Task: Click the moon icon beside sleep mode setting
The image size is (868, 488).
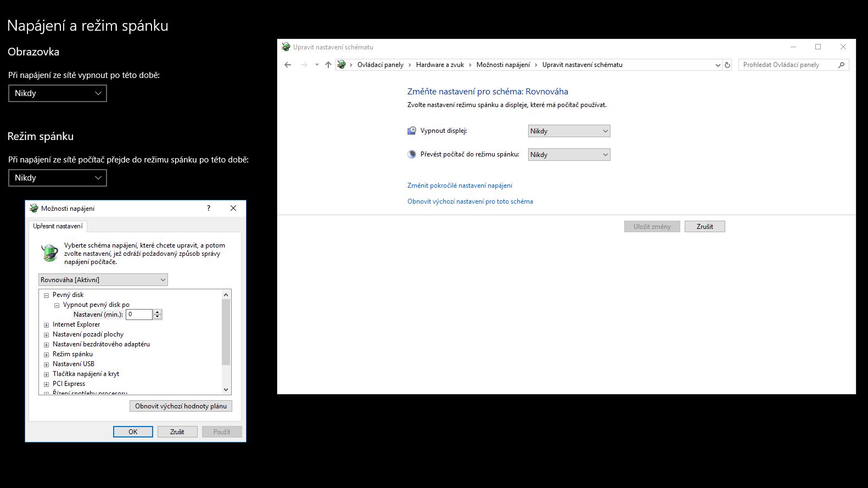Action: (412, 154)
